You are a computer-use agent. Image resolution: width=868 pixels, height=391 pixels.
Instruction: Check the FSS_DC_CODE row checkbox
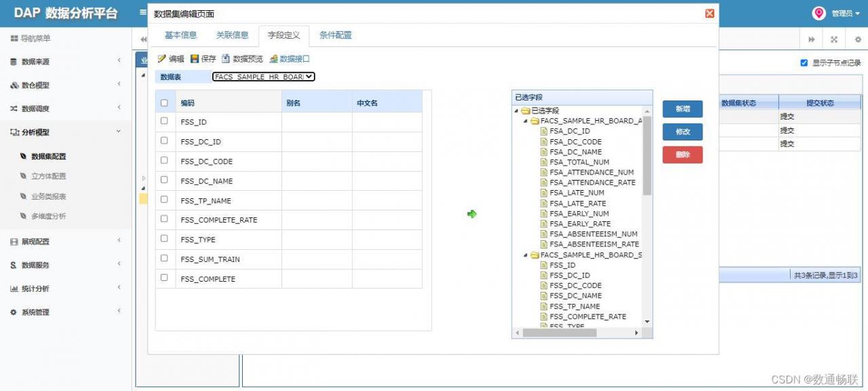(x=164, y=161)
